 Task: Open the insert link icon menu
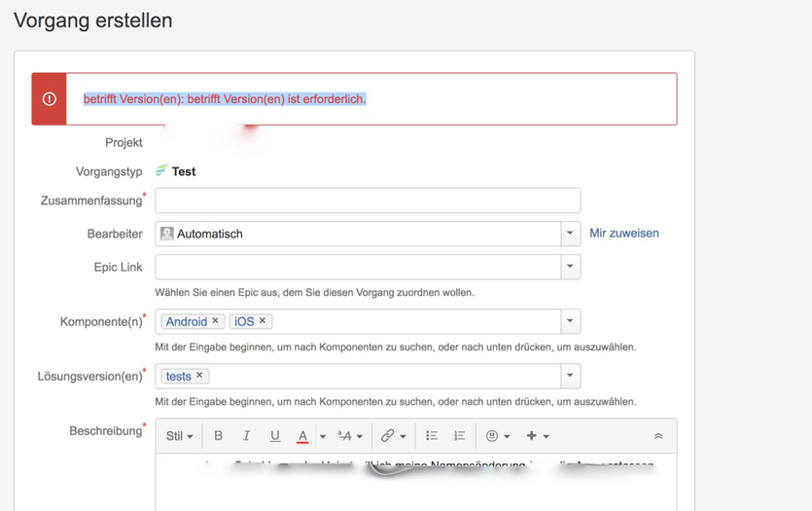coord(393,436)
